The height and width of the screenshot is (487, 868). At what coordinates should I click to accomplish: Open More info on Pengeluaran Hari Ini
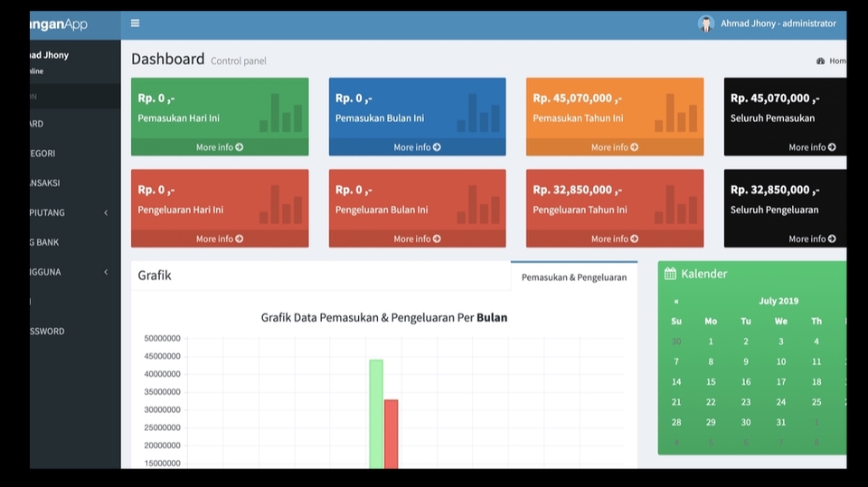tap(220, 239)
